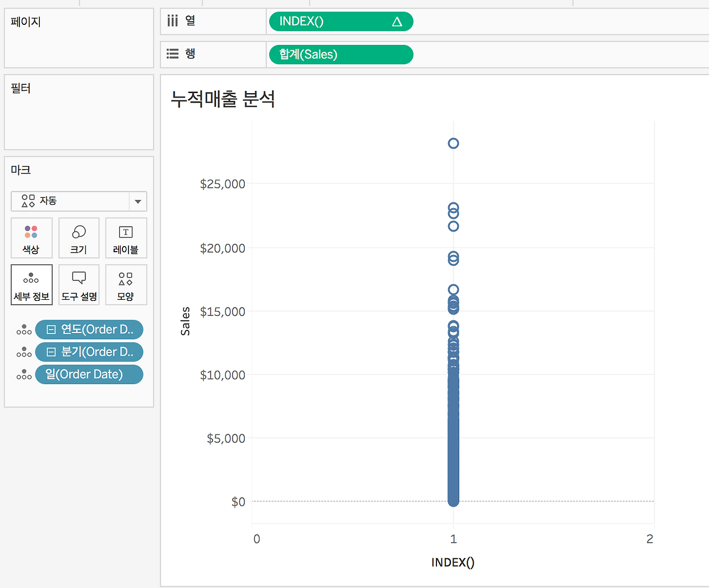
Task: Click the 마크 card header label
Action: click(21, 170)
